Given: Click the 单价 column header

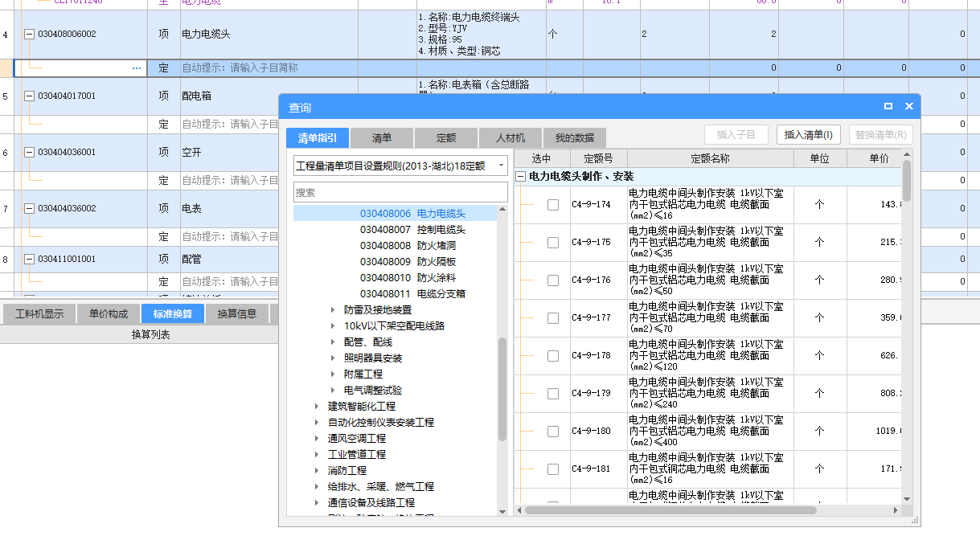Looking at the screenshot, I should click(x=875, y=158).
